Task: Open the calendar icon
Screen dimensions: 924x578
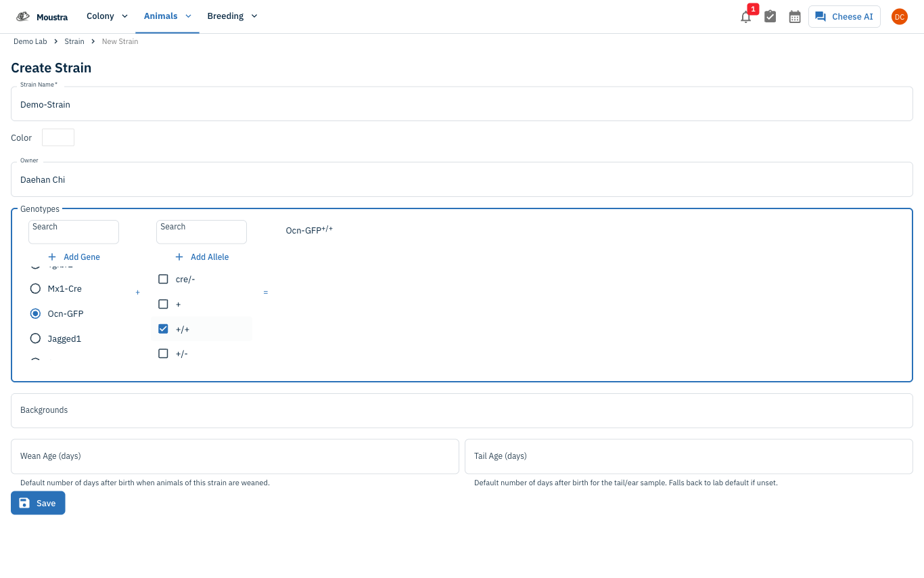Action: tap(795, 16)
